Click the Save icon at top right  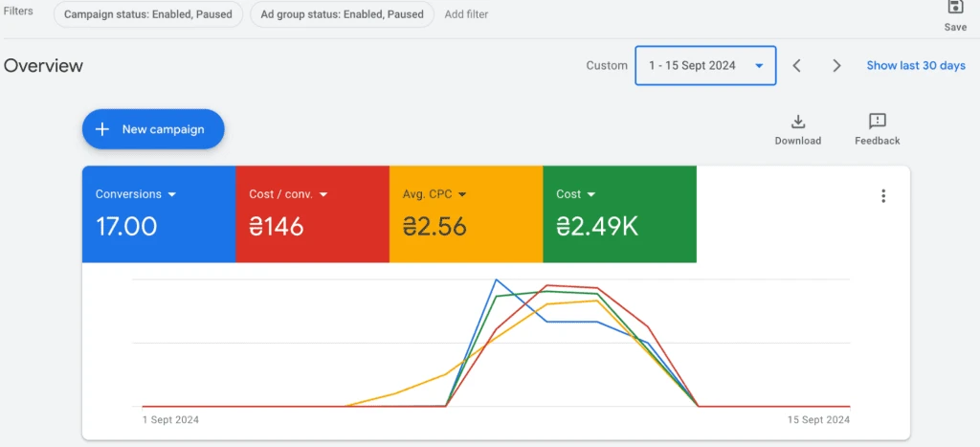pos(955,8)
